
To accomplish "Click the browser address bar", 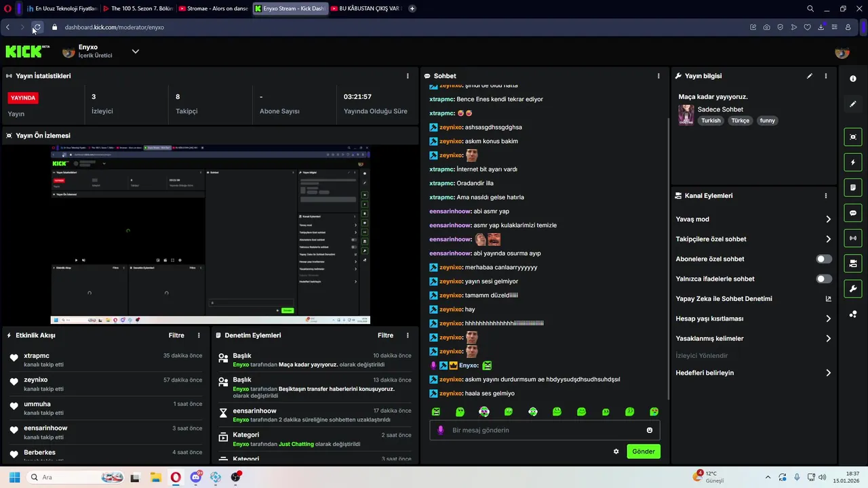I will click(400, 27).
